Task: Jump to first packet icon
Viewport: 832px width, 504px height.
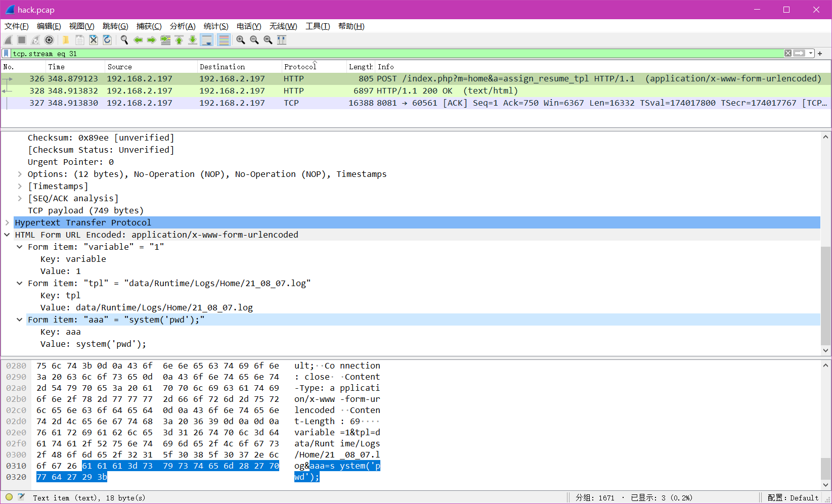Action: click(179, 40)
